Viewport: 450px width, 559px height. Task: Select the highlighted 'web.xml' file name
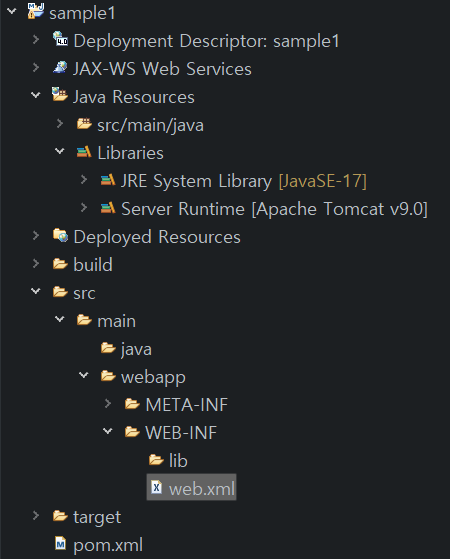tap(202, 489)
